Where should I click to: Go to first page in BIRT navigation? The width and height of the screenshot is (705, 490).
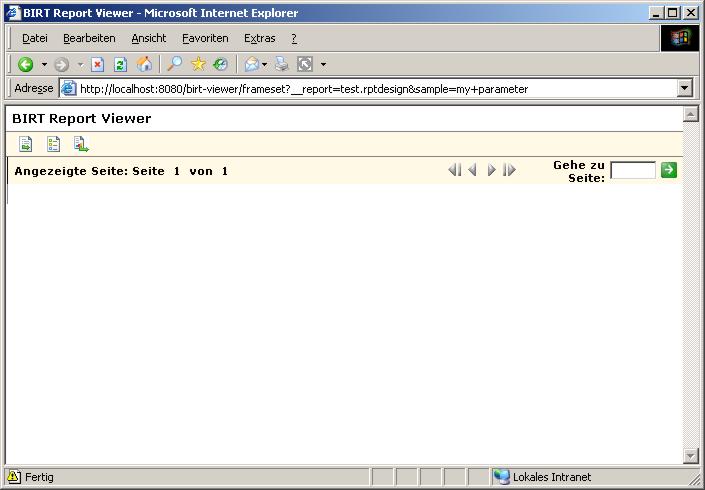tap(455, 170)
